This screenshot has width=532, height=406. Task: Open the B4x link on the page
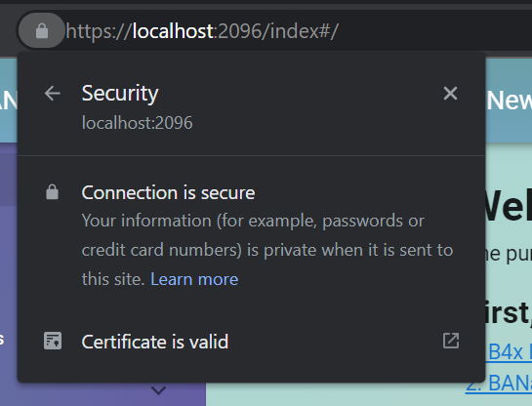(509, 352)
